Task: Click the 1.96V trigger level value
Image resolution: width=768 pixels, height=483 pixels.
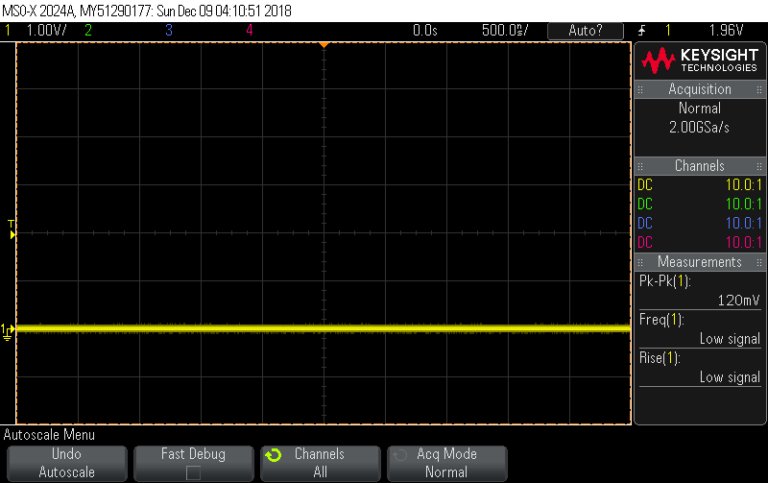Action: [x=726, y=30]
